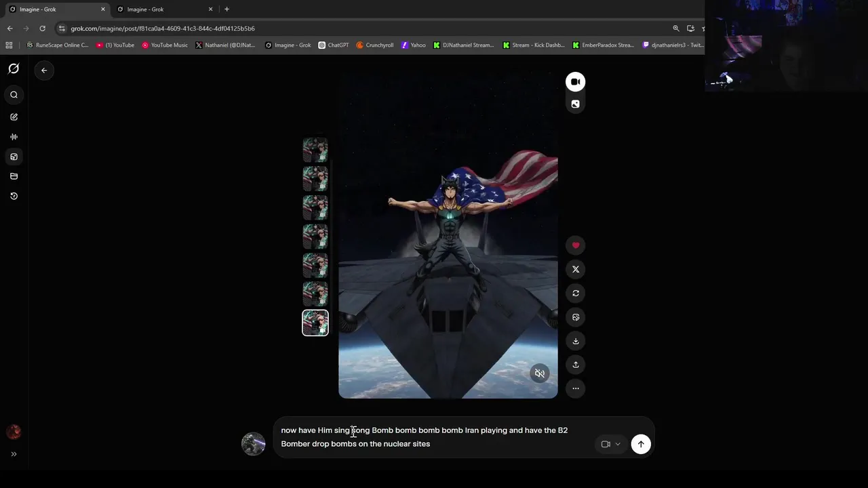Open voice mode waveform icon in the sidebar
The width and height of the screenshot is (868, 488).
point(14,137)
